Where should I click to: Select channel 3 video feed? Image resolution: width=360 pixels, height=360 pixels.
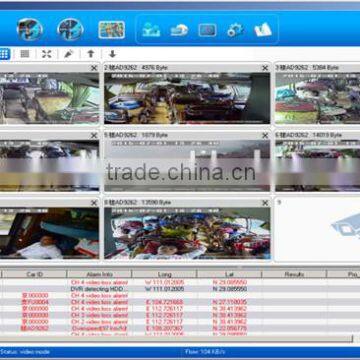pos(318,98)
